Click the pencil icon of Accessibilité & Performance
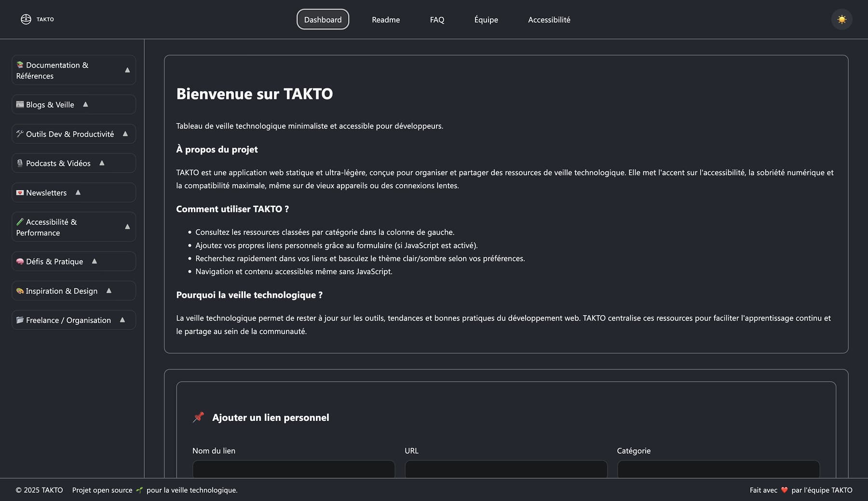The image size is (868, 501). [20, 222]
